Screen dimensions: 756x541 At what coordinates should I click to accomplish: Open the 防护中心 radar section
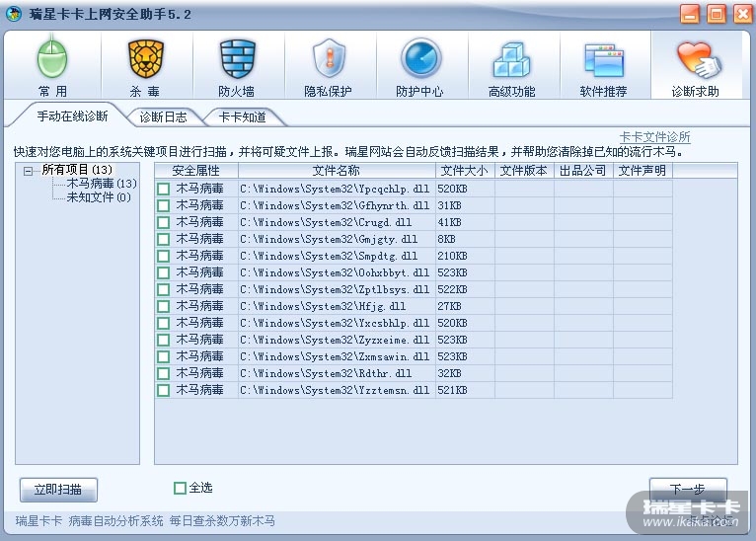pos(420,65)
